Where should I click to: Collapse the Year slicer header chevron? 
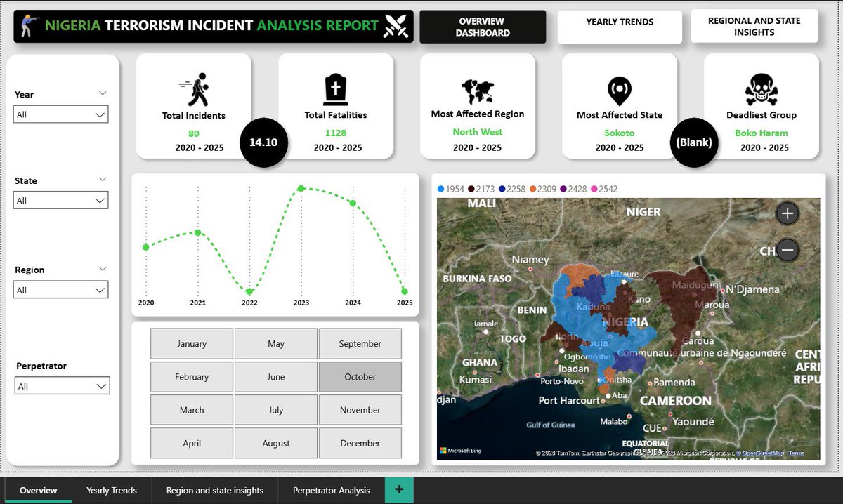coord(103,93)
